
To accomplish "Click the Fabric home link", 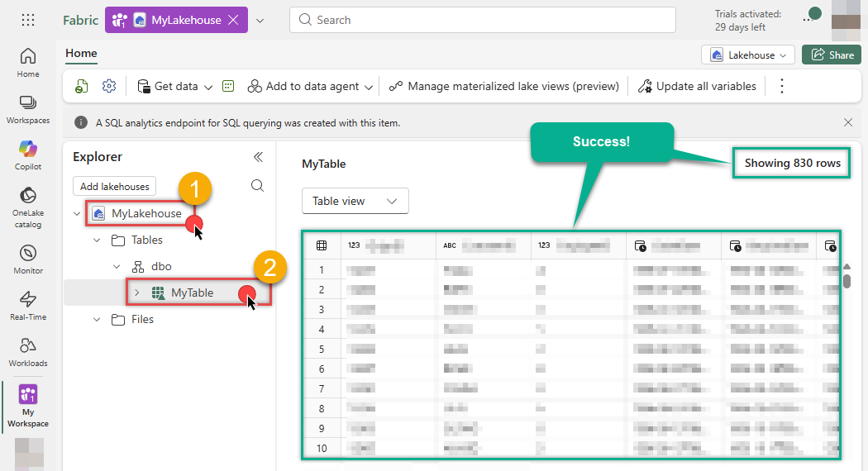I will click(x=80, y=21).
